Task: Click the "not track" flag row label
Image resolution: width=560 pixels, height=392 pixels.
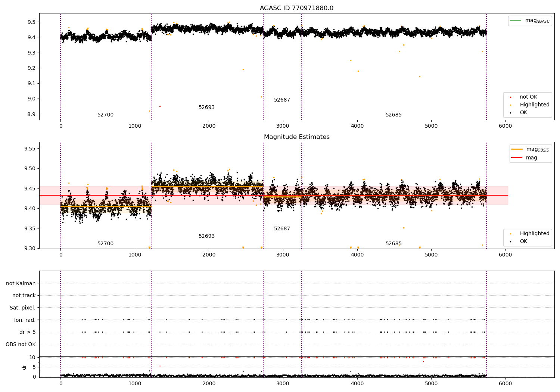Action: [x=24, y=296]
